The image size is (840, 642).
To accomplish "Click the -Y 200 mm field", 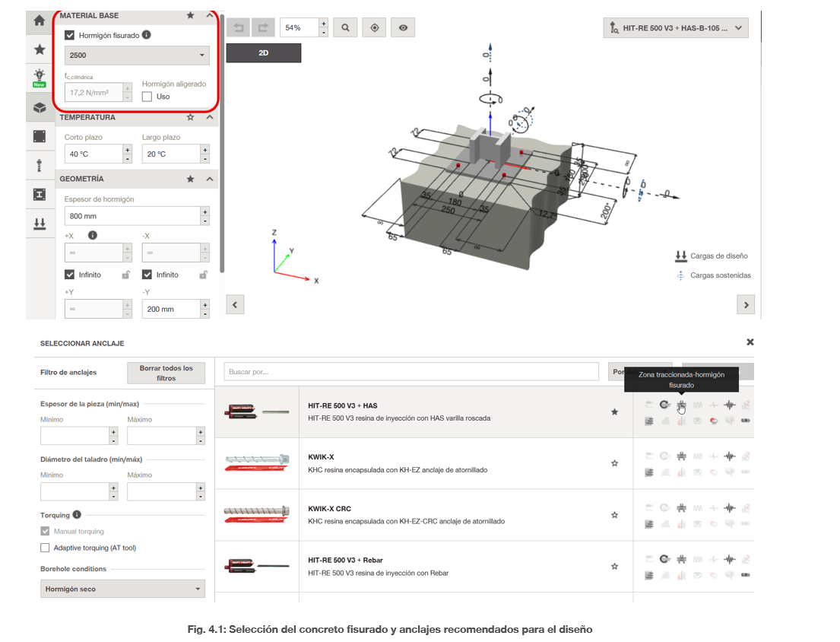I will tap(172, 310).
